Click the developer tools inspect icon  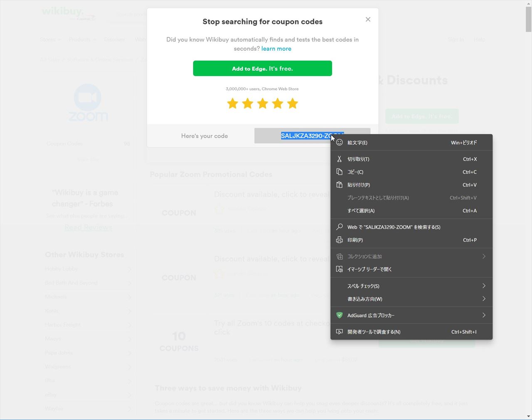[340, 332]
